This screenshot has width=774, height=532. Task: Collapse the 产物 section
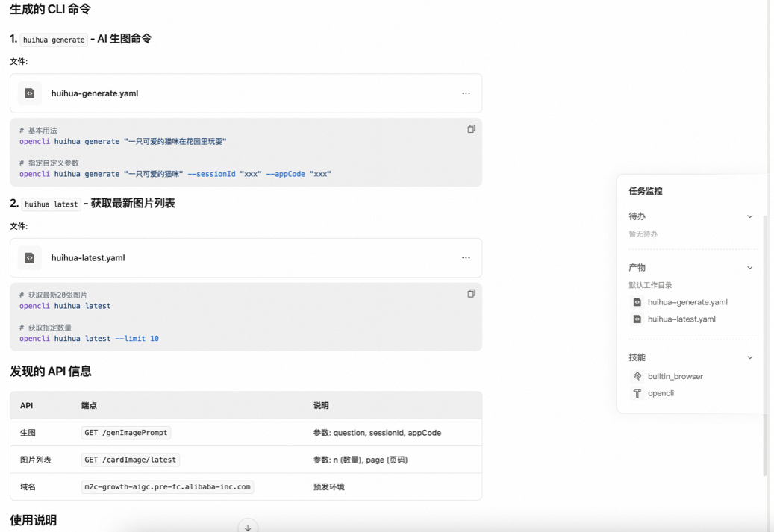point(749,267)
